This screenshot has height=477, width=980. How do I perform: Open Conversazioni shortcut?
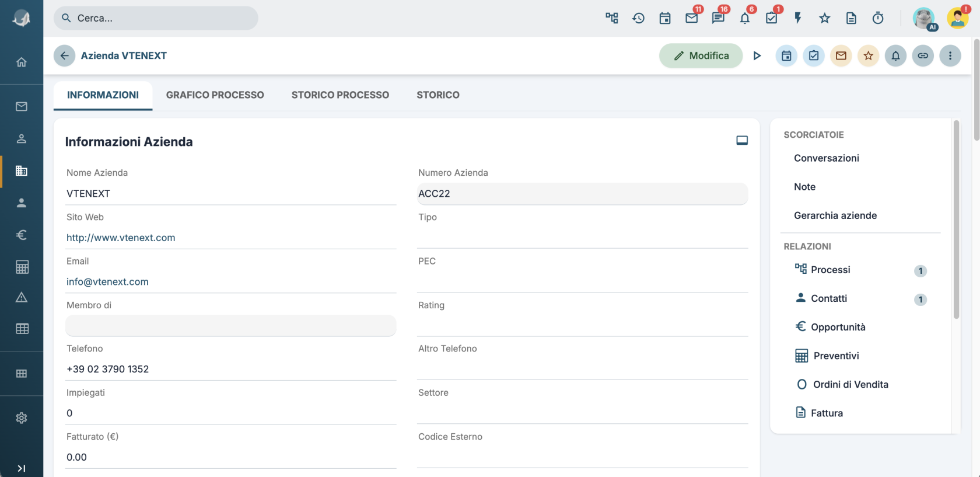[x=826, y=158]
